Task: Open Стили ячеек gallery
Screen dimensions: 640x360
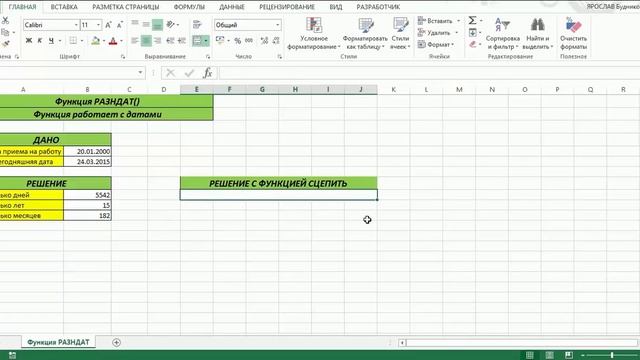Action: pos(400,33)
